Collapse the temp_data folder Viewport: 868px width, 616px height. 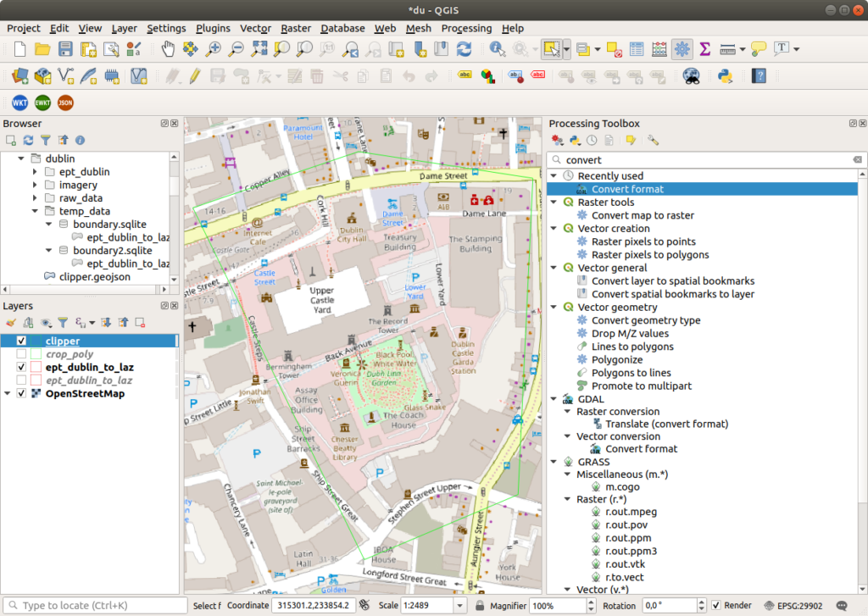tap(35, 212)
